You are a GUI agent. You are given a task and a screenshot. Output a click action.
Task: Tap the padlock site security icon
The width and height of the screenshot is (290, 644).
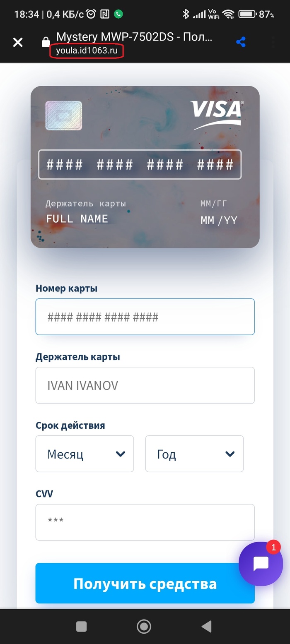pos(46,42)
